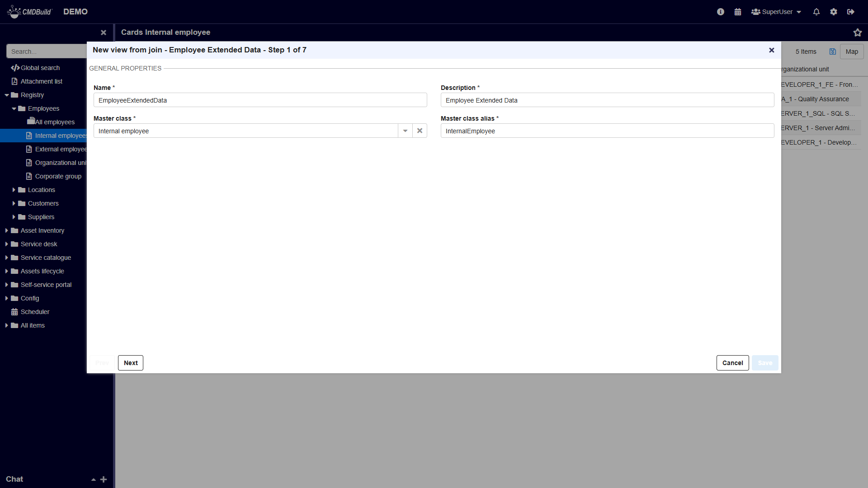Click the info icon in top bar
868x488 pixels.
point(721,12)
